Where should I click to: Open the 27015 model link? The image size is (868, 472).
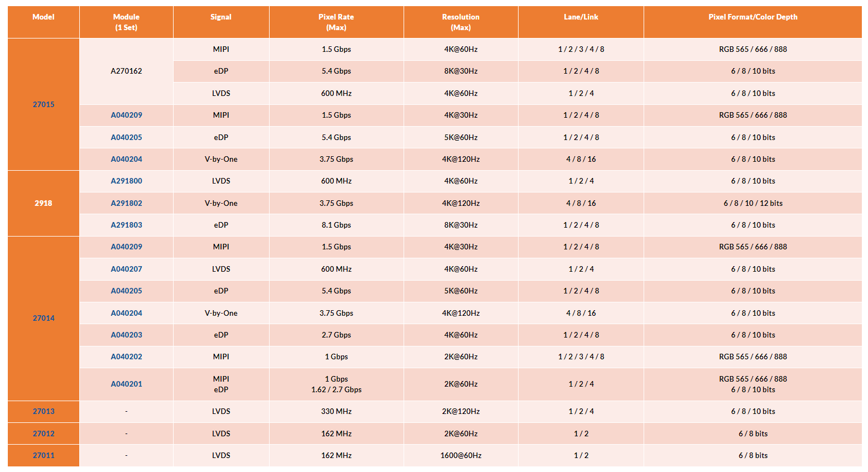(44, 104)
